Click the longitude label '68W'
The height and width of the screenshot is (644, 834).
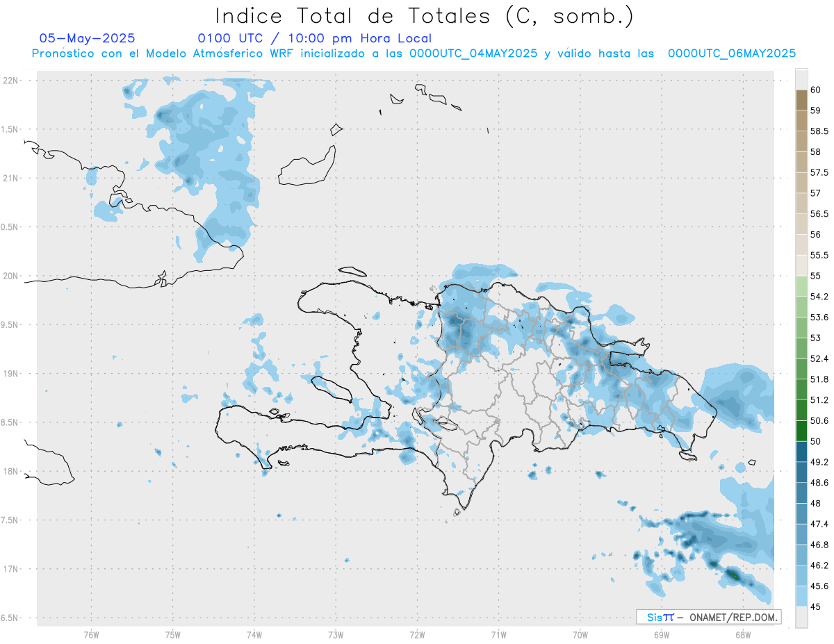click(743, 635)
